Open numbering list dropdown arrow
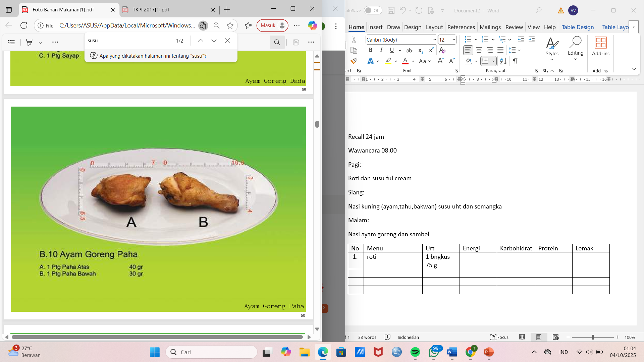The image size is (644, 362). (x=493, y=40)
